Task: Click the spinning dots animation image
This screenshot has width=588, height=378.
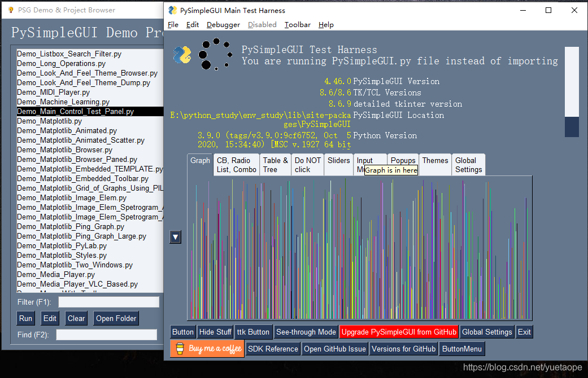Action: click(215, 54)
